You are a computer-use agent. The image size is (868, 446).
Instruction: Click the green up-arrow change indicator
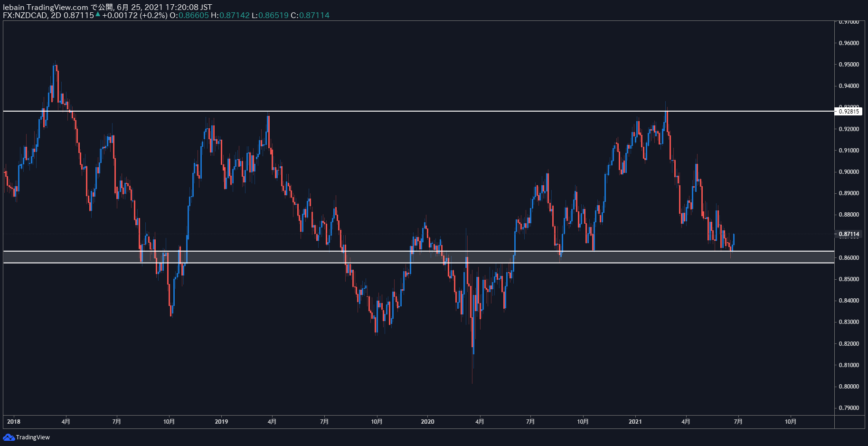click(98, 14)
